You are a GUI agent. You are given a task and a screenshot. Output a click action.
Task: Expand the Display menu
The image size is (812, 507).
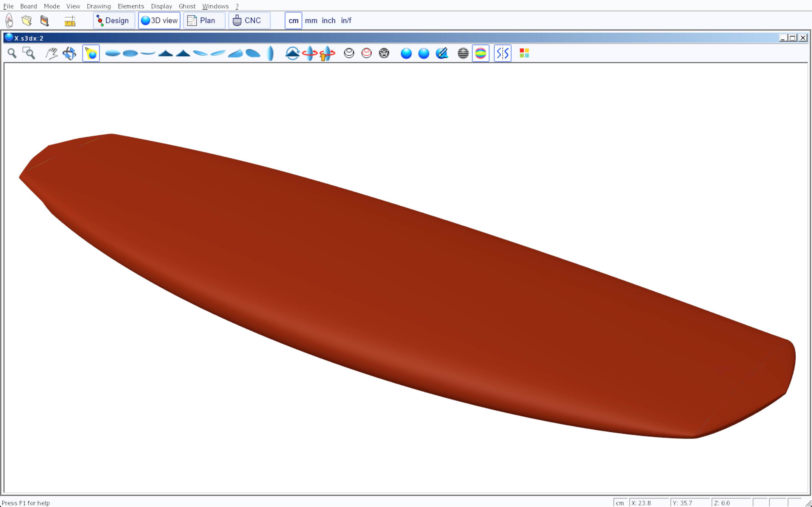click(x=161, y=6)
